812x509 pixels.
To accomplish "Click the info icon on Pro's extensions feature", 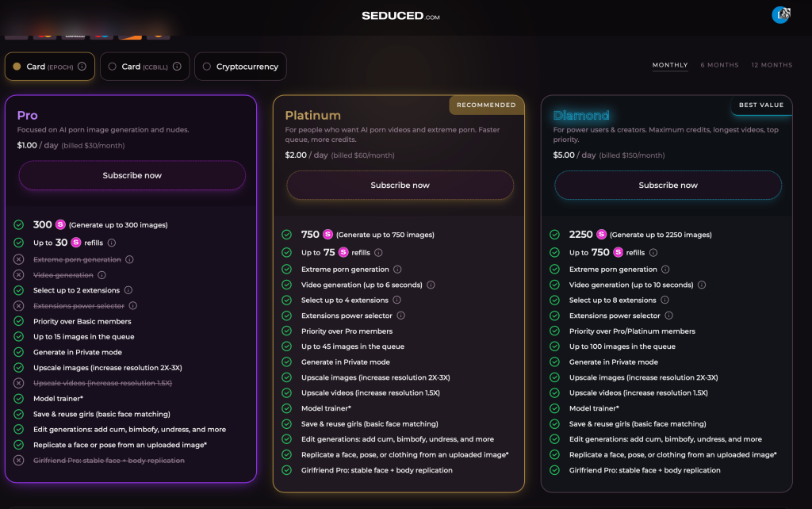I will [x=128, y=290].
